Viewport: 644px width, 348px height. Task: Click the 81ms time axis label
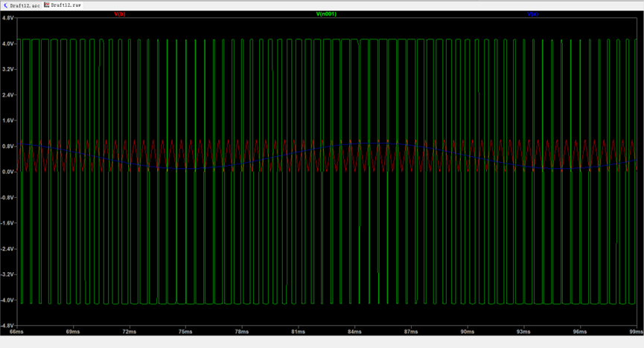click(299, 332)
